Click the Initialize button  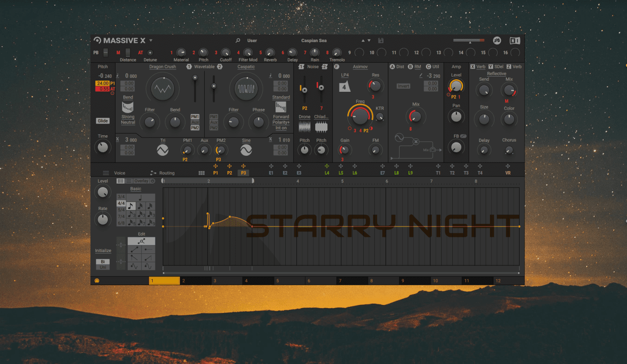click(x=103, y=251)
